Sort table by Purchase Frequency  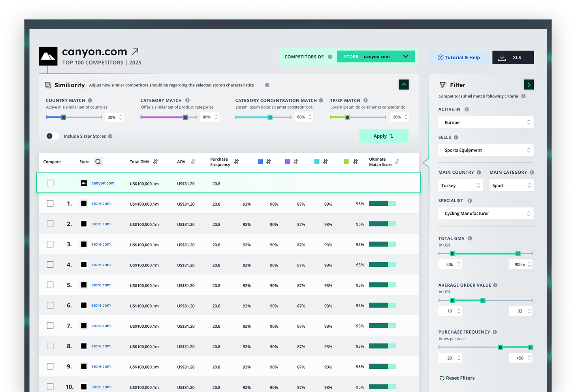(236, 161)
